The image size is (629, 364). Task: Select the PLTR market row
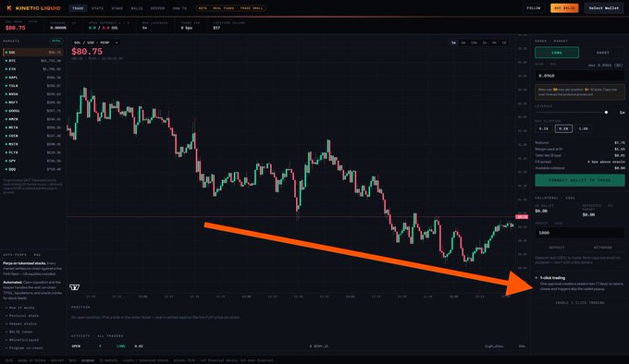pos(33,152)
